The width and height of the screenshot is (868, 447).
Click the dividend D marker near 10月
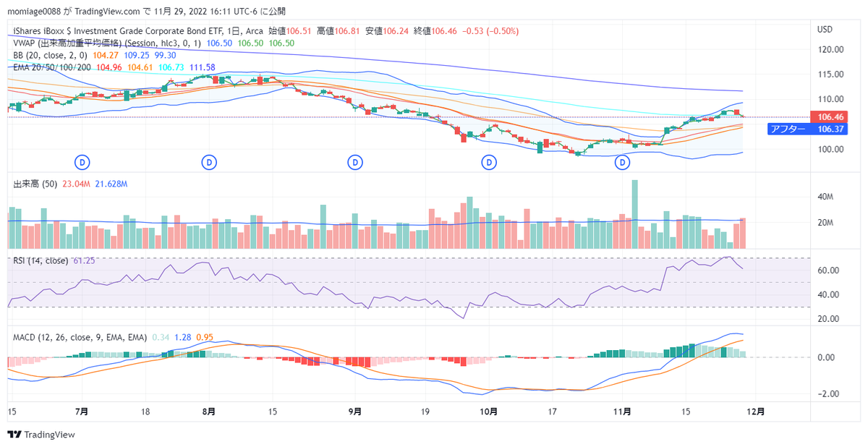[x=490, y=163]
